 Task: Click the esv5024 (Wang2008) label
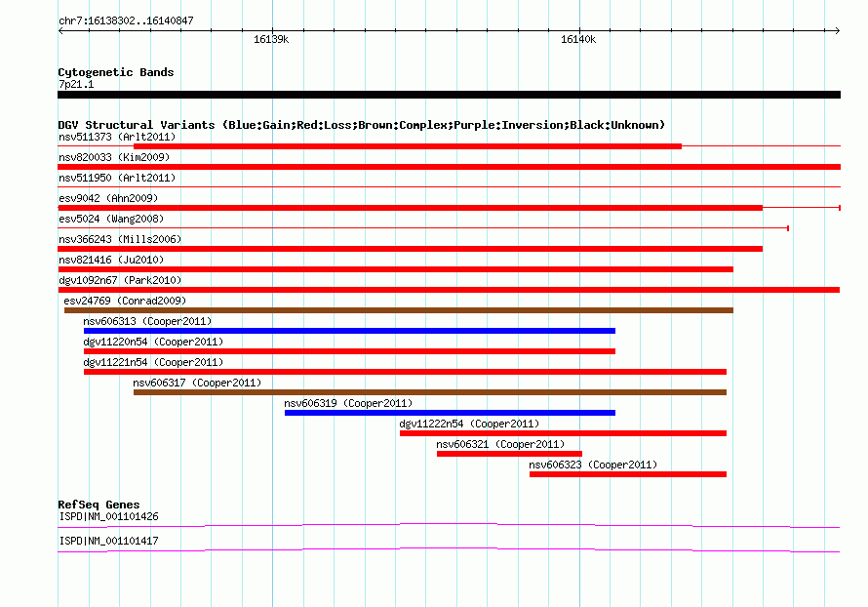[111, 219]
